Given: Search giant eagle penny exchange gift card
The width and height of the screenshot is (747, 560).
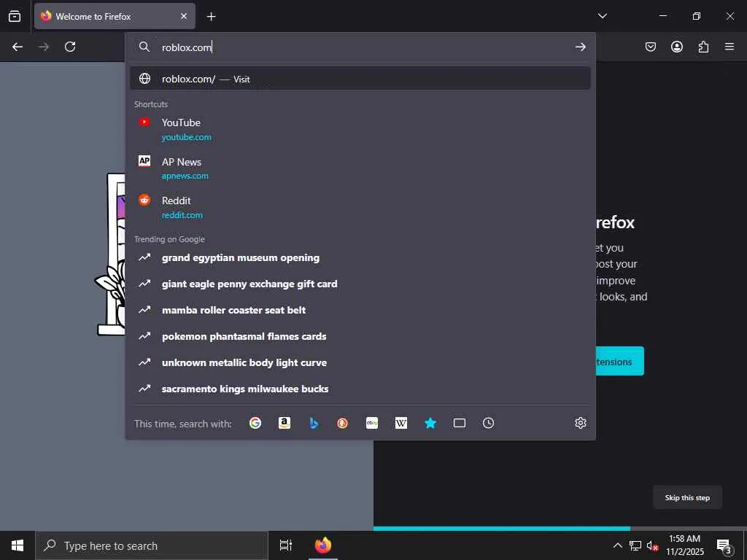Looking at the screenshot, I should pos(360,284).
